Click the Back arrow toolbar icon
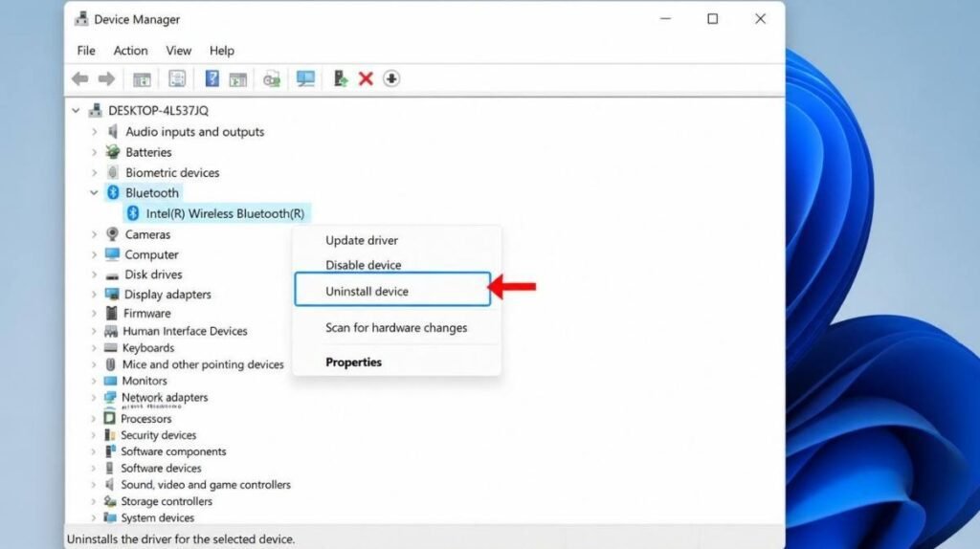The width and height of the screenshot is (980, 549). click(80, 78)
